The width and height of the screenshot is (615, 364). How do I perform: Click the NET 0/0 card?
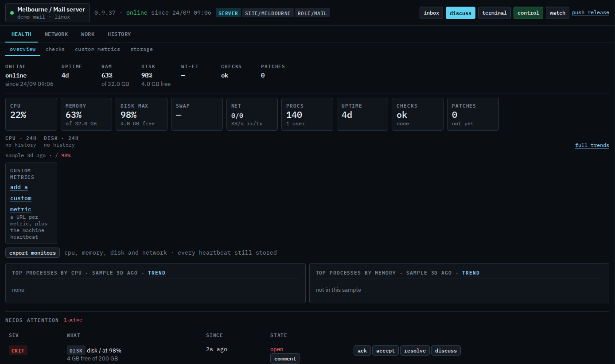(x=252, y=114)
